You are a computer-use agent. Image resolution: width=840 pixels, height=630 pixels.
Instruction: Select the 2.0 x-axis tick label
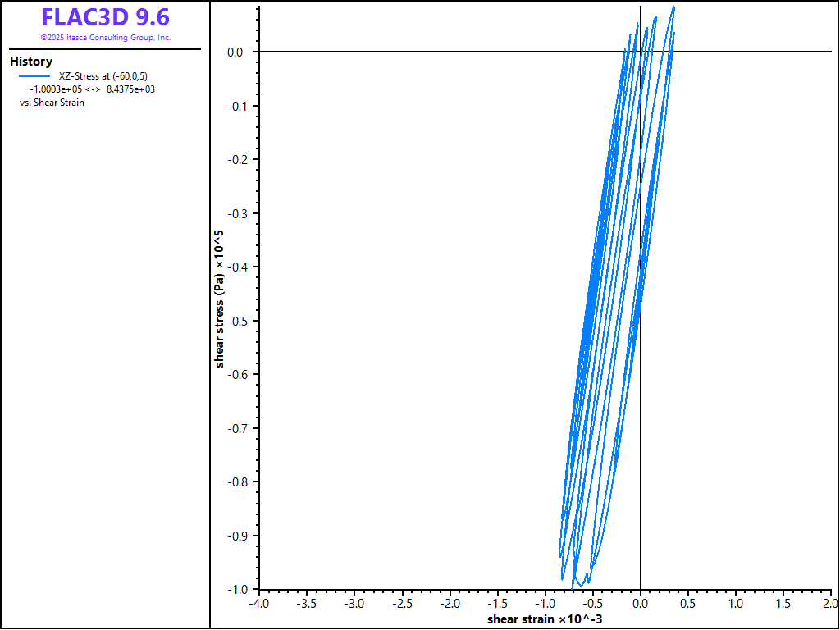(831, 604)
